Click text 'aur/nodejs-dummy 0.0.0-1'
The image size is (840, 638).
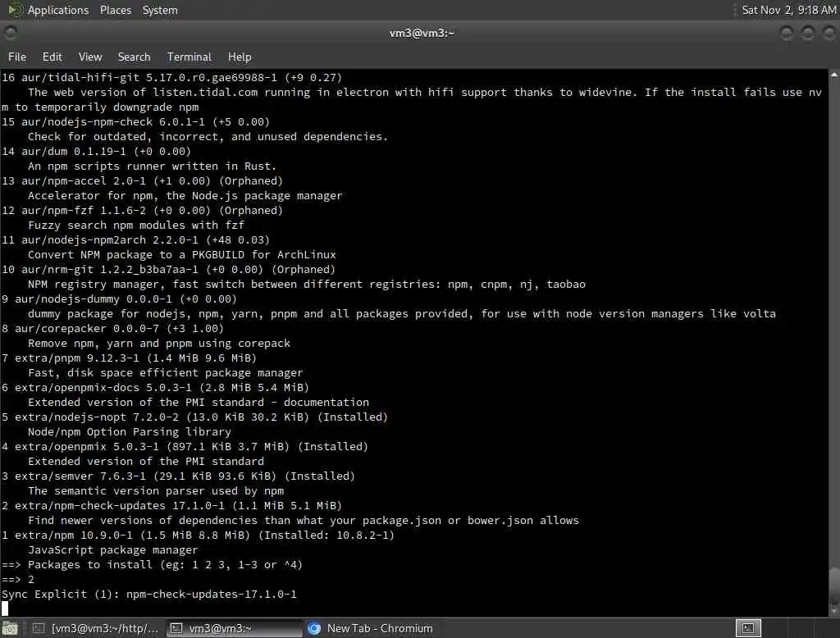pos(94,299)
